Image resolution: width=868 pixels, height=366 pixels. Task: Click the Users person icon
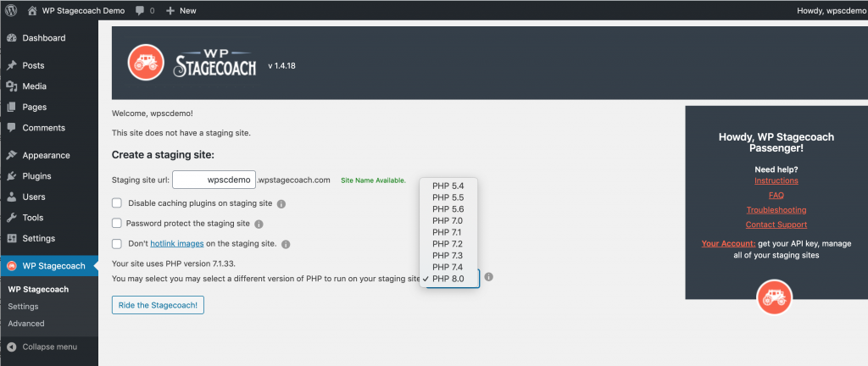(x=12, y=197)
